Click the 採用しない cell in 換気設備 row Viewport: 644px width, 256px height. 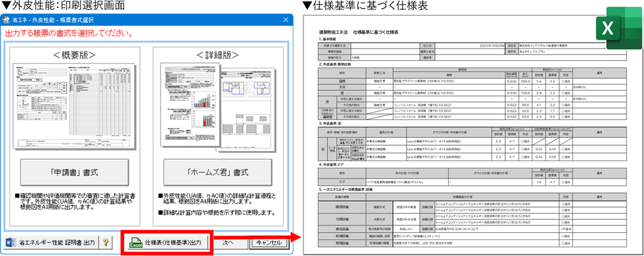tap(406, 229)
